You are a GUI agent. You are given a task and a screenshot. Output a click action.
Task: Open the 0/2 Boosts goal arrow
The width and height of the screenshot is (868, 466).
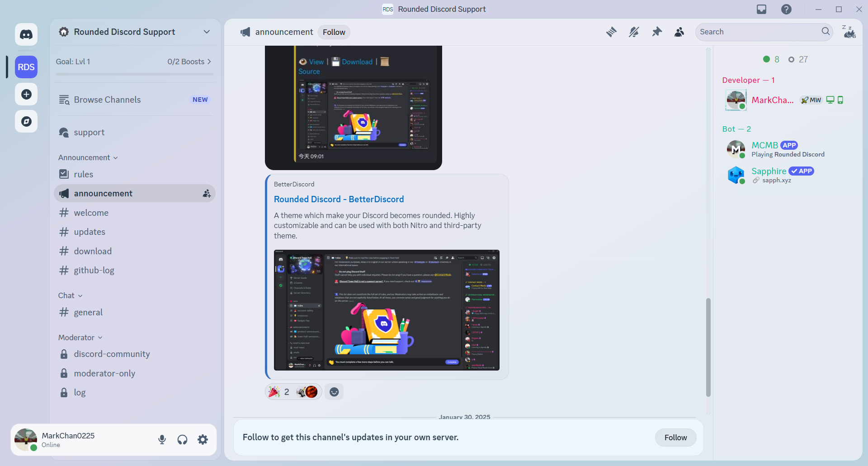pyautogui.click(x=209, y=62)
